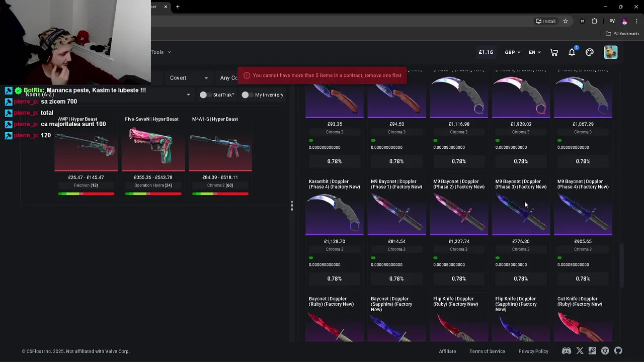Open the cat extension icon in toolbar
The width and height of the screenshot is (644, 362).
(582, 21)
